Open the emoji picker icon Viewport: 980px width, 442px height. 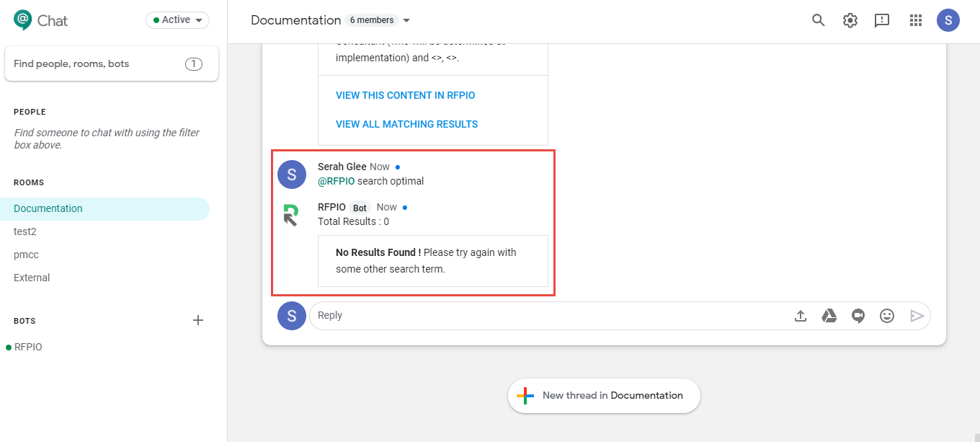coord(887,316)
